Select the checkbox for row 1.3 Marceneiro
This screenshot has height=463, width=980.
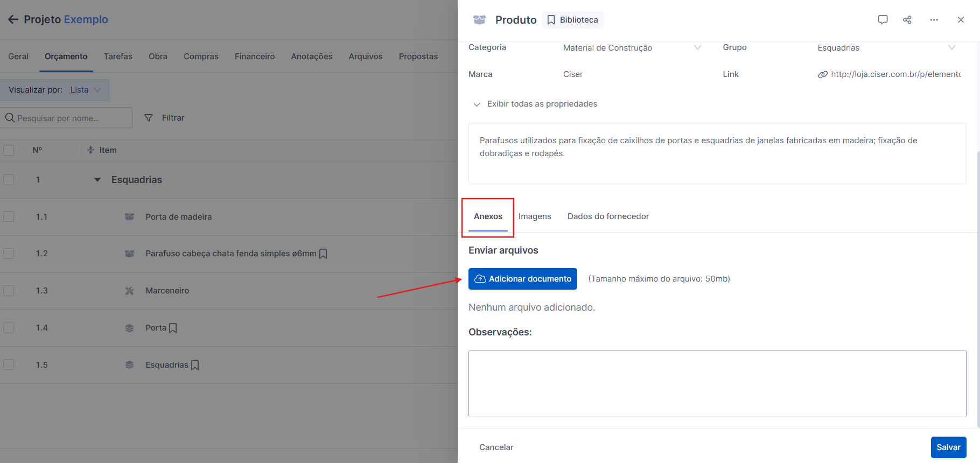(9, 291)
